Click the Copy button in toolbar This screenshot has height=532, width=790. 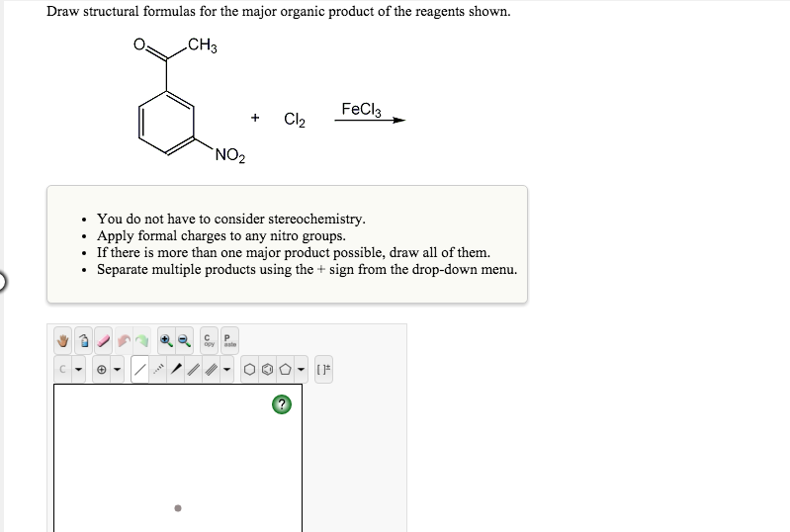209,341
